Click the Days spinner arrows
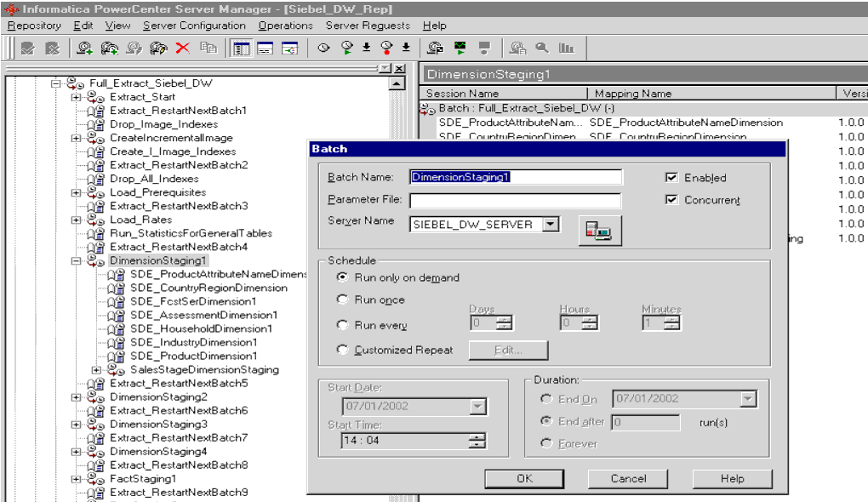 coord(505,322)
